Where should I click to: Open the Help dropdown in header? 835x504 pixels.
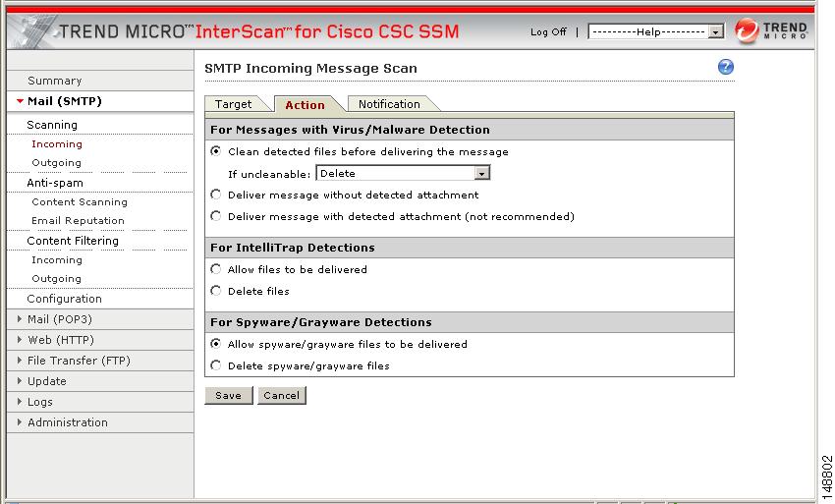click(656, 31)
